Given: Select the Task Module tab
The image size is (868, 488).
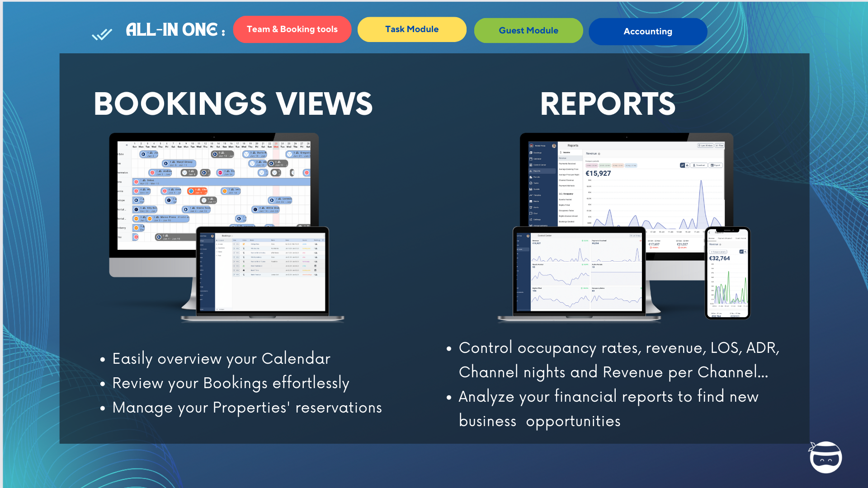Looking at the screenshot, I should coord(411,29).
